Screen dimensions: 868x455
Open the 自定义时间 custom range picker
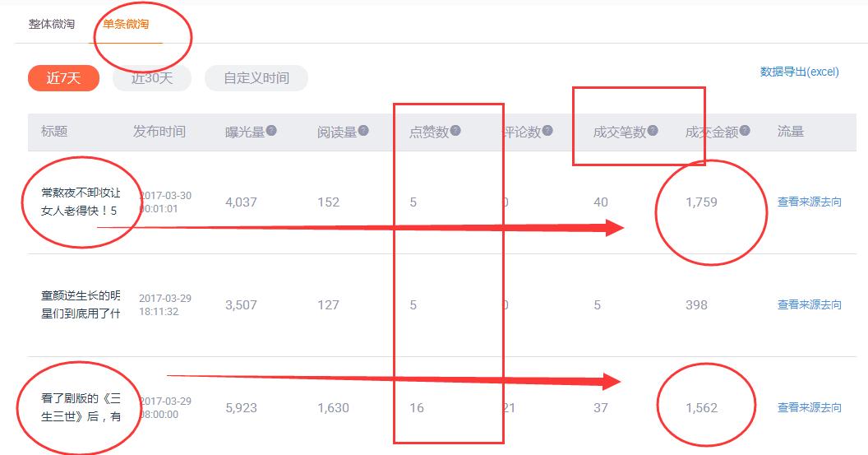256,78
